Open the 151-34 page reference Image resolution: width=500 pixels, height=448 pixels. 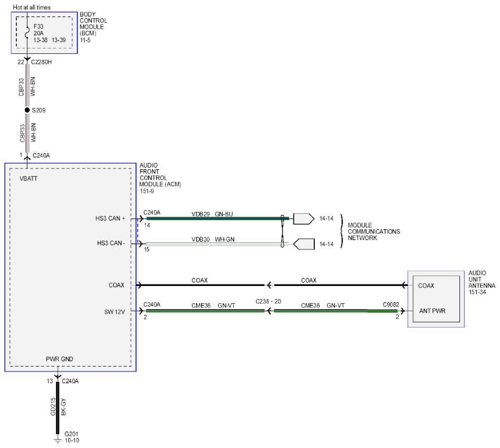(x=477, y=292)
